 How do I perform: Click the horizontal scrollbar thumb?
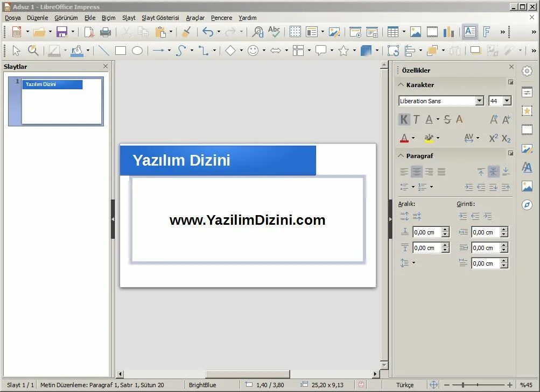click(248, 374)
